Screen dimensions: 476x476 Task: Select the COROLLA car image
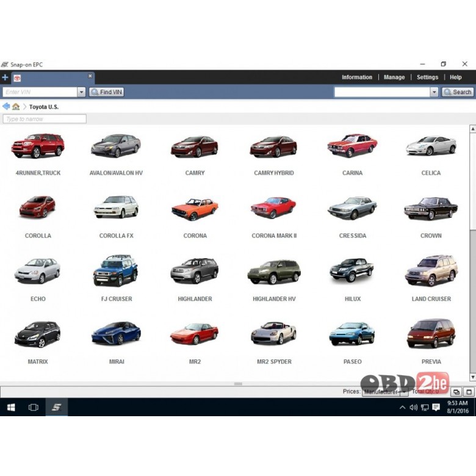click(38, 207)
